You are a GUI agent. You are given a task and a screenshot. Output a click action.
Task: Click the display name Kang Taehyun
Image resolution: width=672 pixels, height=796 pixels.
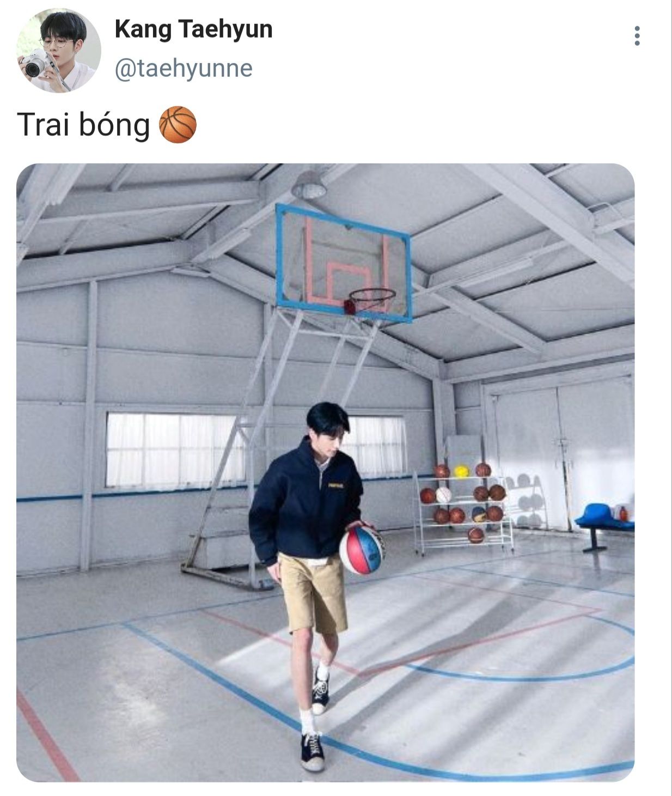(193, 29)
